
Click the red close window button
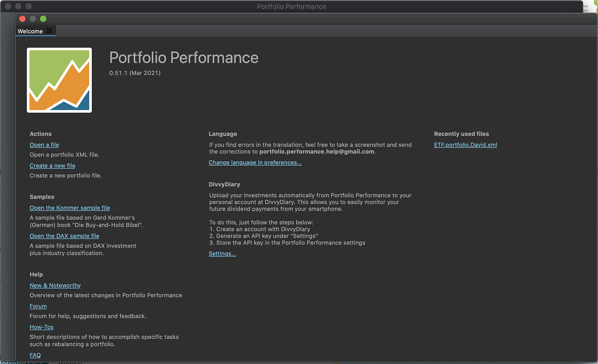(22, 19)
